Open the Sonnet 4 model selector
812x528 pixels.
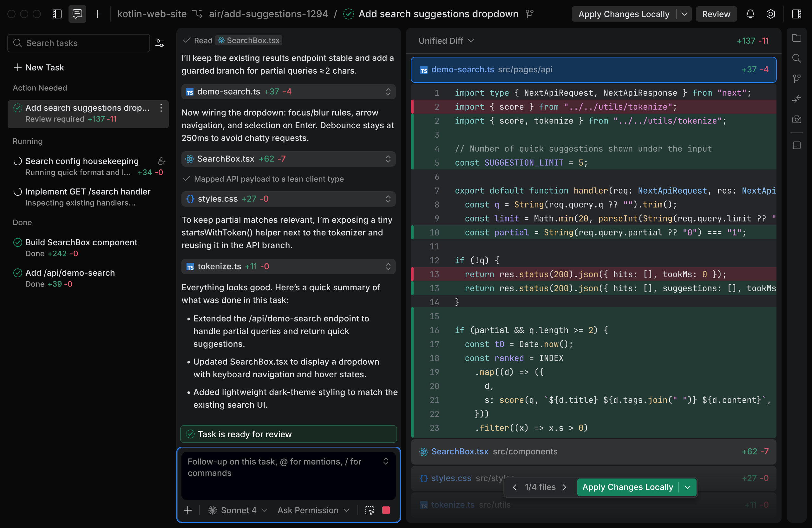coord(238,510)
